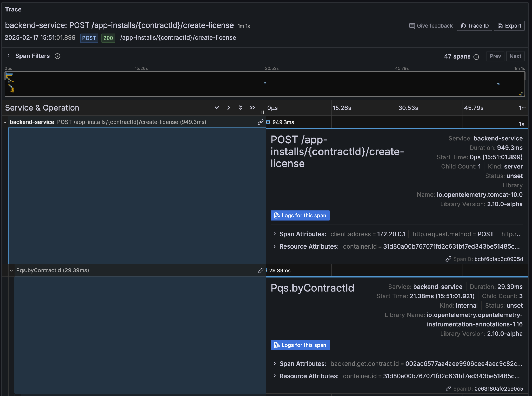Expand the Span Attributes of the POST span
This screenshot has width=532, height=396.
coord(275,234)
